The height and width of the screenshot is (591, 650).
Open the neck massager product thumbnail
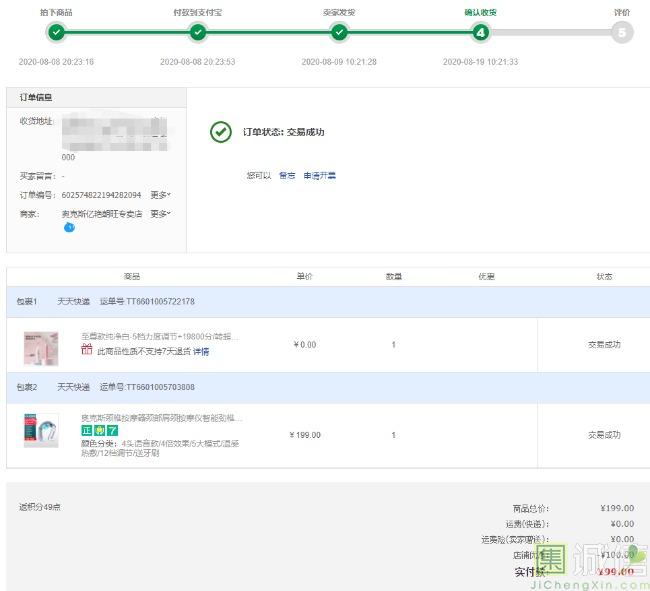click(x=41, y=430)
